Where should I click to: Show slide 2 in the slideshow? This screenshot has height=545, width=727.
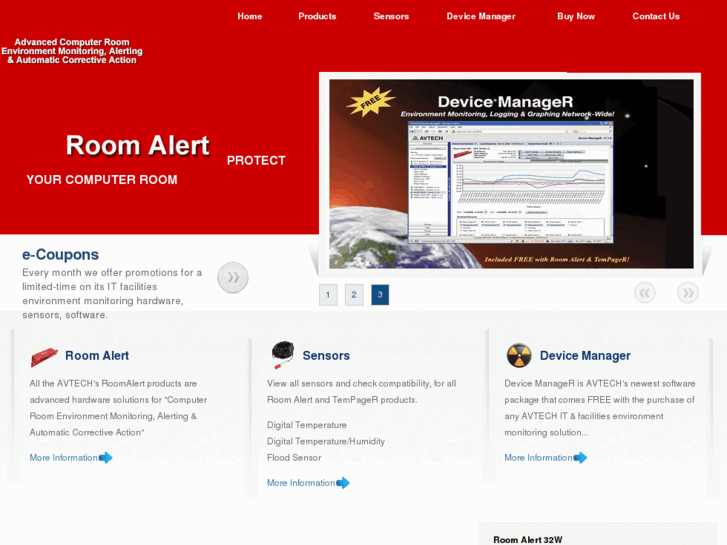pyautogui.click(x=354, y=295)
